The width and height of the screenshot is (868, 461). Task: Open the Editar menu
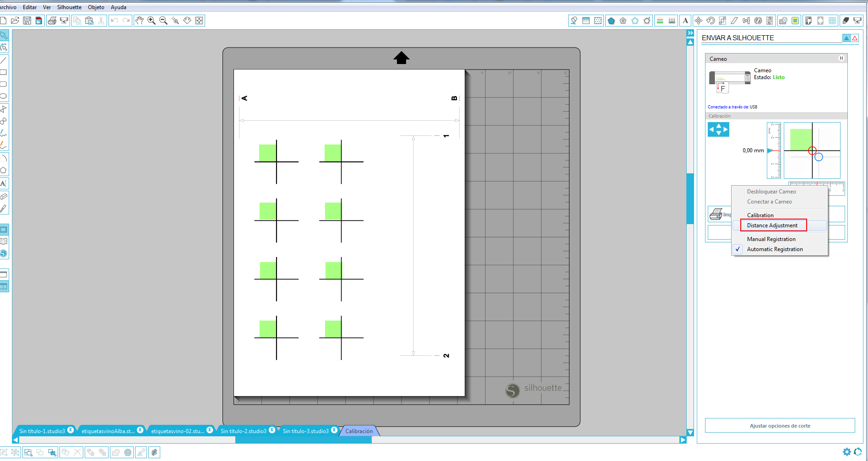click(x=30, y=7)
